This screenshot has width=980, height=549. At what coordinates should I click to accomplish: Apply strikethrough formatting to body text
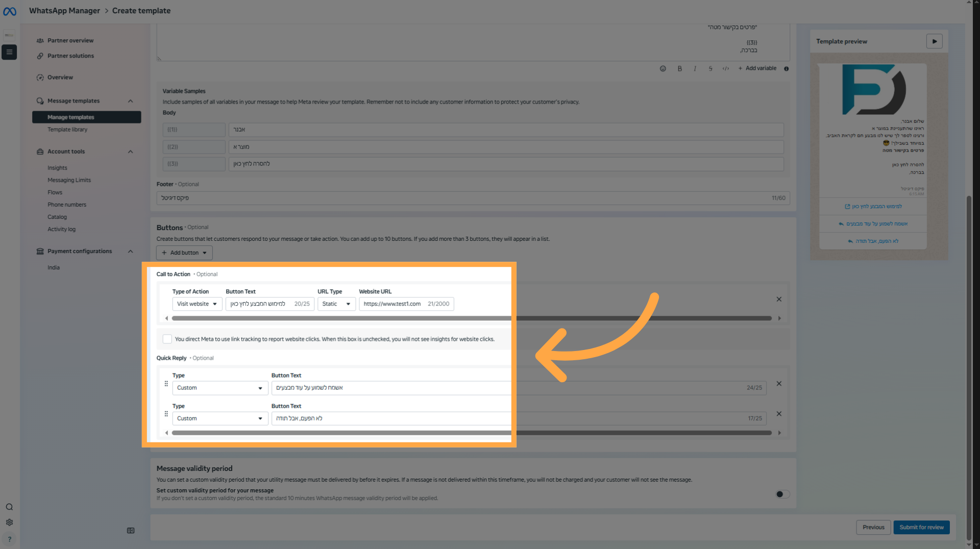[710, 68]
